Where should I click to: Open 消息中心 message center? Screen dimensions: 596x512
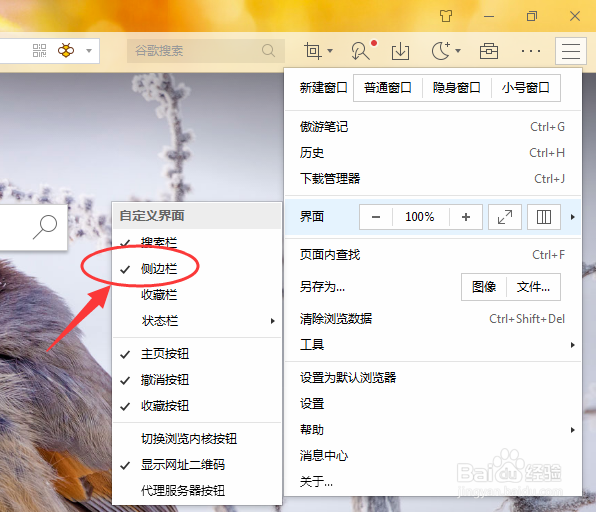coord(433,456)
